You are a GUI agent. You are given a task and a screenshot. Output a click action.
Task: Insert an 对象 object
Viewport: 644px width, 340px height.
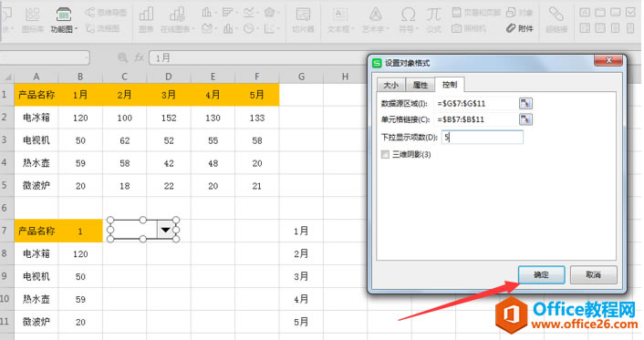pyautogui.click(x=520, y=13)
